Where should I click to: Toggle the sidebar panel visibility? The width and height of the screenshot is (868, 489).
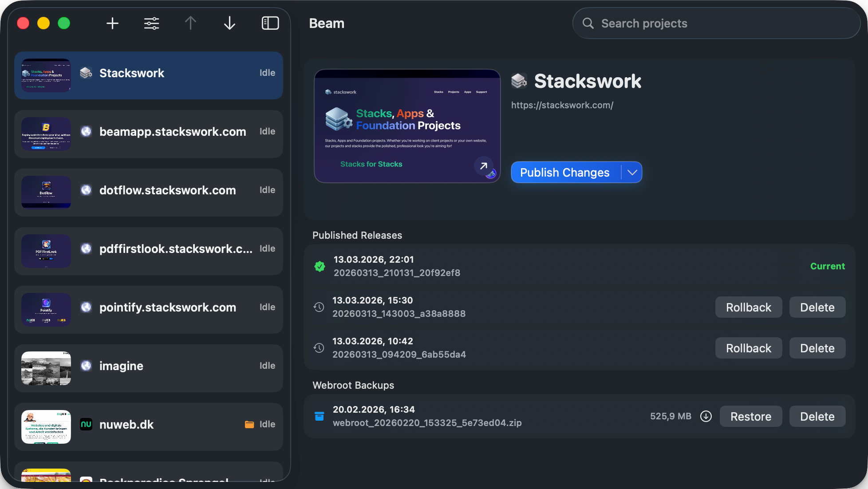point(270,23)
